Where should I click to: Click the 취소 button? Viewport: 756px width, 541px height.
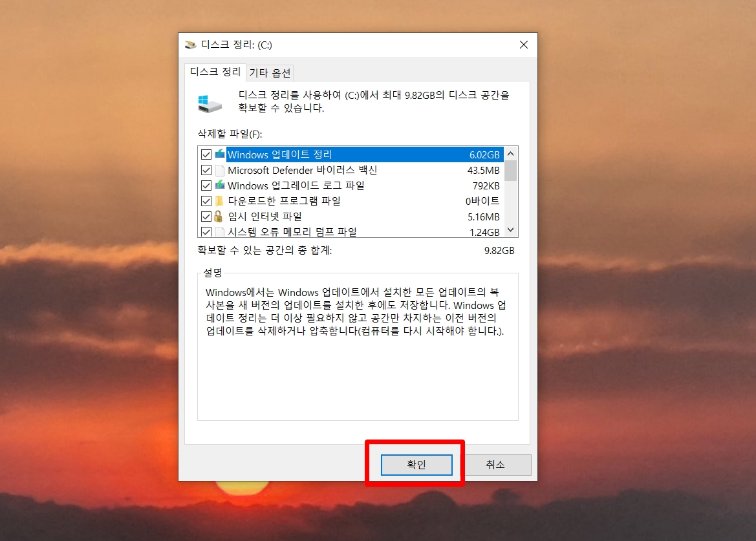495,465
